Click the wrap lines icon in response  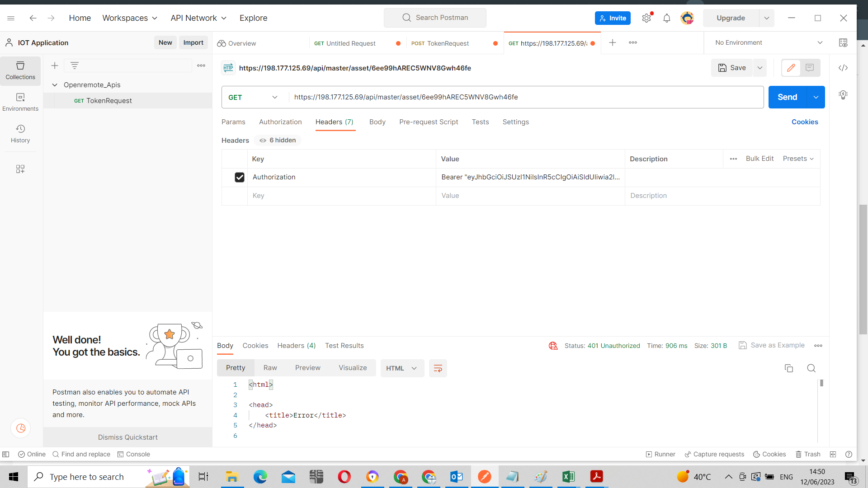438,368
